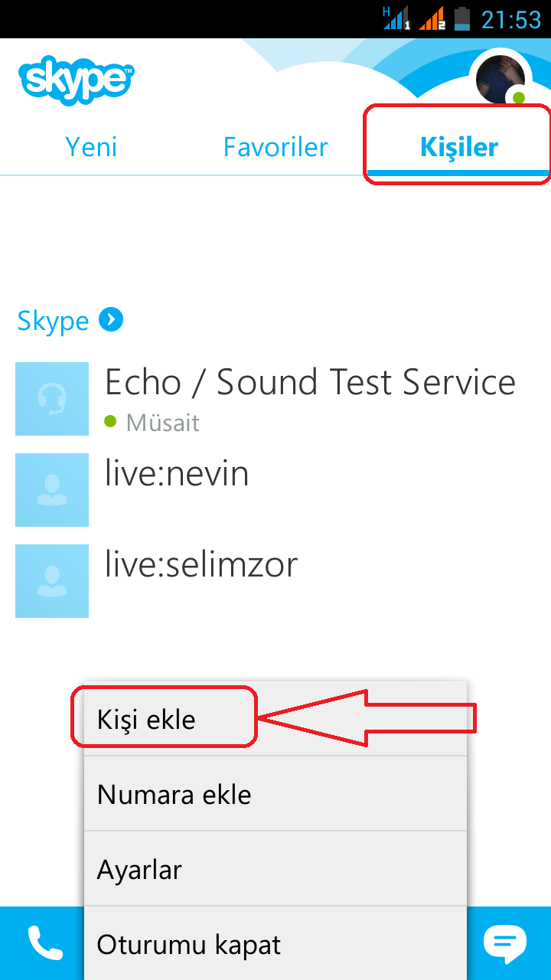The width and height of the screenshot is (551, 980).
Task: Open your profile picture in the corner
Action: tap(501, 77)
